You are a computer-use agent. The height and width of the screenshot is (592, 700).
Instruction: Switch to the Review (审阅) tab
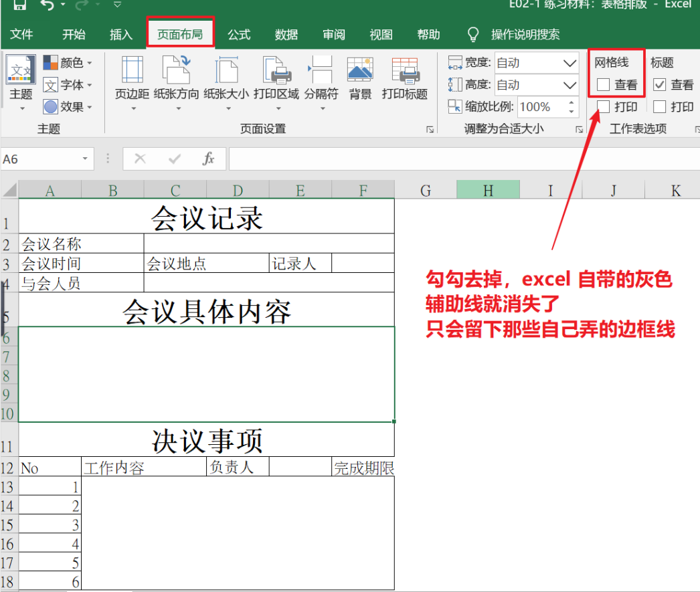[334, 34]
